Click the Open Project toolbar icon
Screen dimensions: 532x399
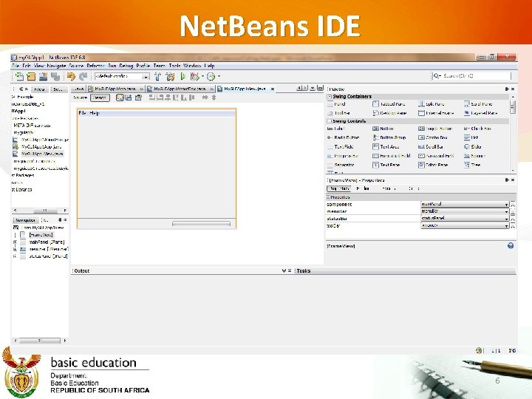tap(43, 76)
